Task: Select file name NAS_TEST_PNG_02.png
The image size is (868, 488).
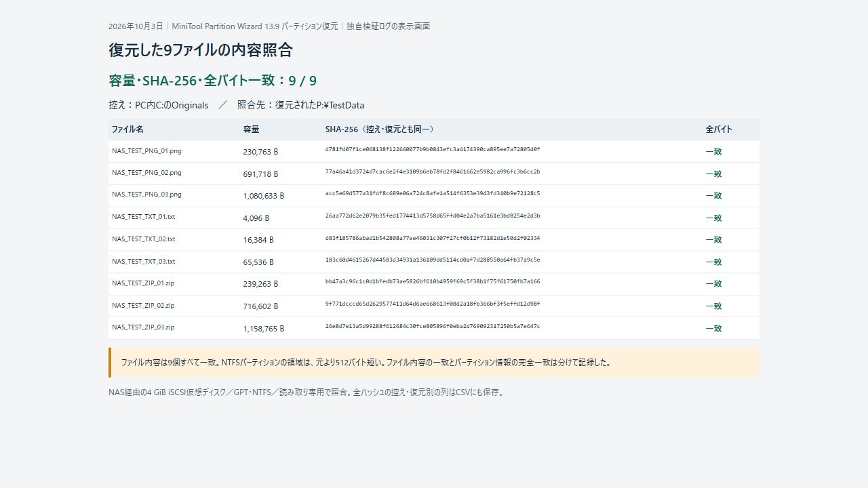Action: pos(146,173)
